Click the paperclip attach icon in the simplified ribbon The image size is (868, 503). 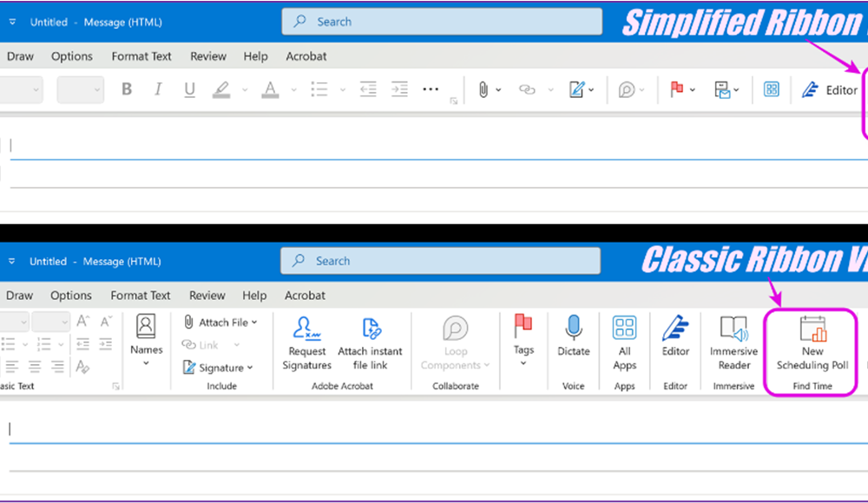(483, 89)
